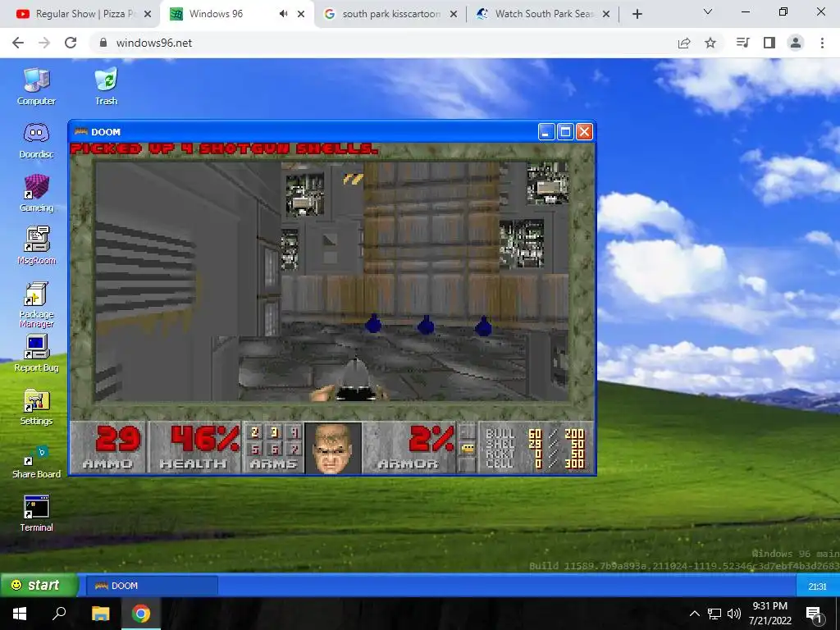
Task: Open the 9:31 PM clock calendar
Action: click(x=769, y=614)
